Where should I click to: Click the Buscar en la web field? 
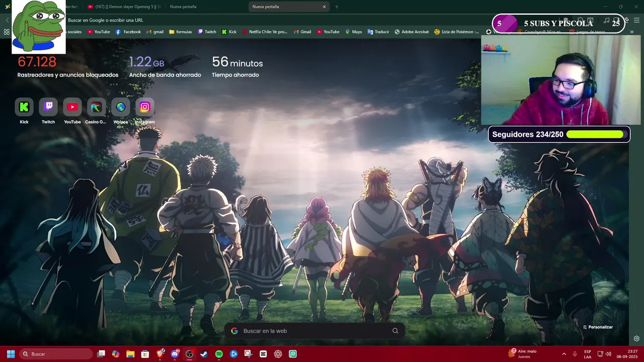pos(314,331)
